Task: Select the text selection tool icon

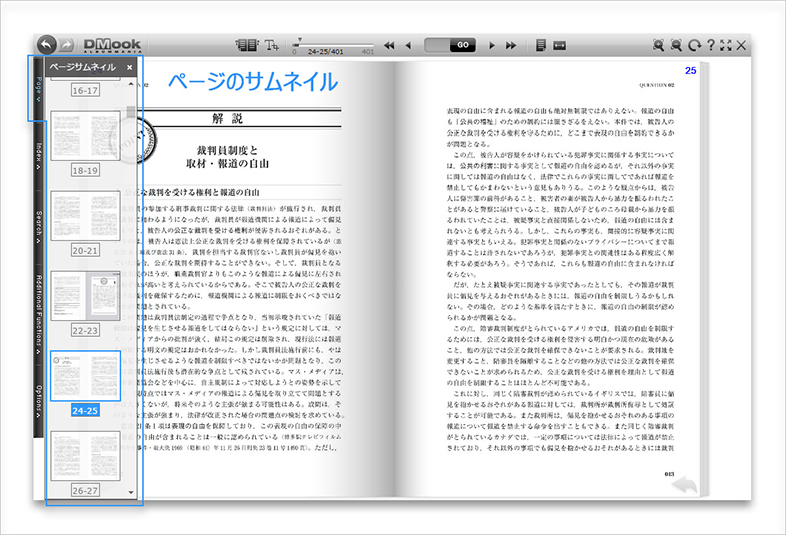Action: tap(271, 45)
